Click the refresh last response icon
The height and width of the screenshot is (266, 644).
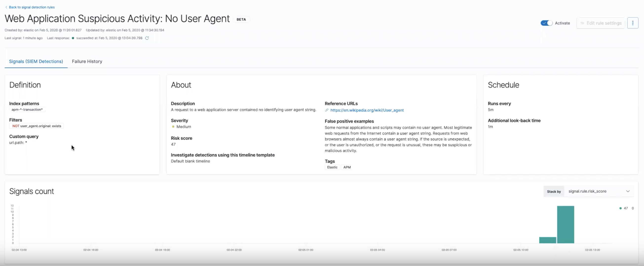click(x=147, y=38)
